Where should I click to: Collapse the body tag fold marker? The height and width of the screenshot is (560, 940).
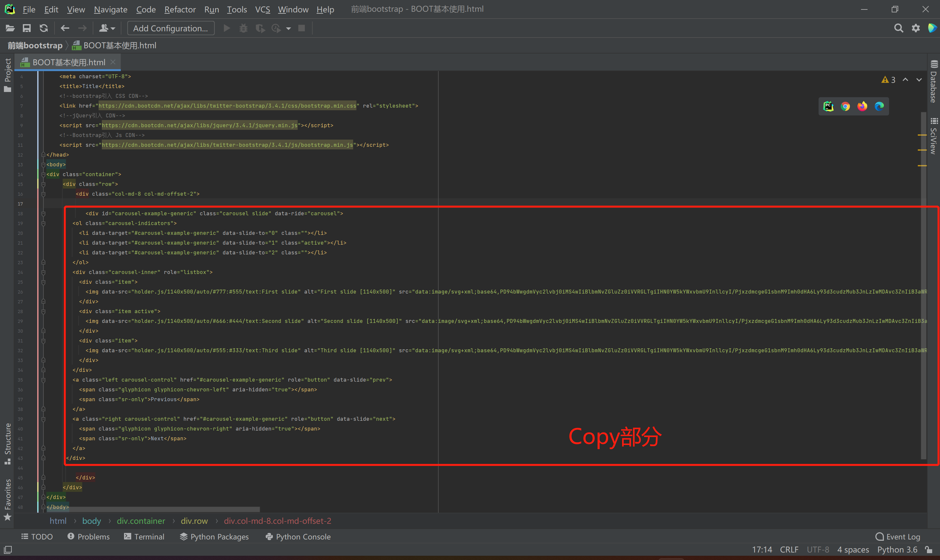tap(43, 164)
